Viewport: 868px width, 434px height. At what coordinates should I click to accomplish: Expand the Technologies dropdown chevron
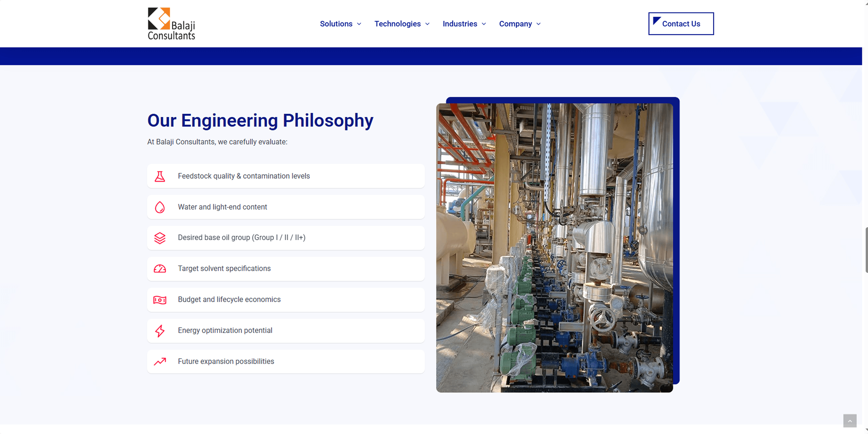tap(427, 24)
